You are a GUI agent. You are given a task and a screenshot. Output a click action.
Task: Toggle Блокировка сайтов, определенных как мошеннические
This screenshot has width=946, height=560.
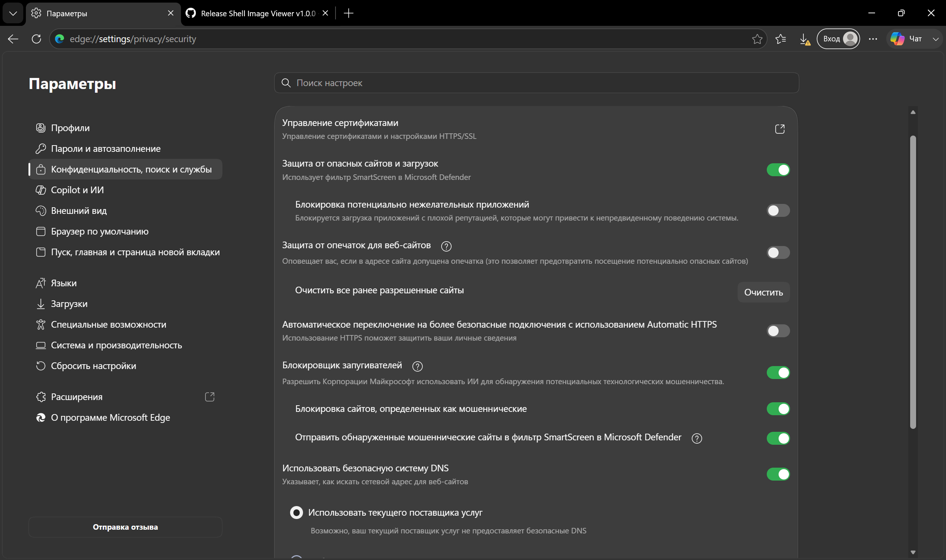click(778, 409)
